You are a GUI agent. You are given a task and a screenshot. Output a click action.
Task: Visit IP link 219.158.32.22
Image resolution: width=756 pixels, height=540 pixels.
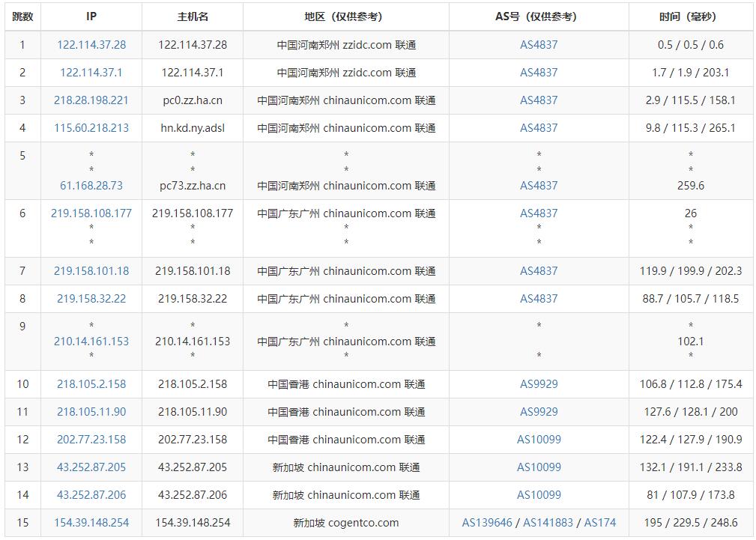[x=91, y=299]
